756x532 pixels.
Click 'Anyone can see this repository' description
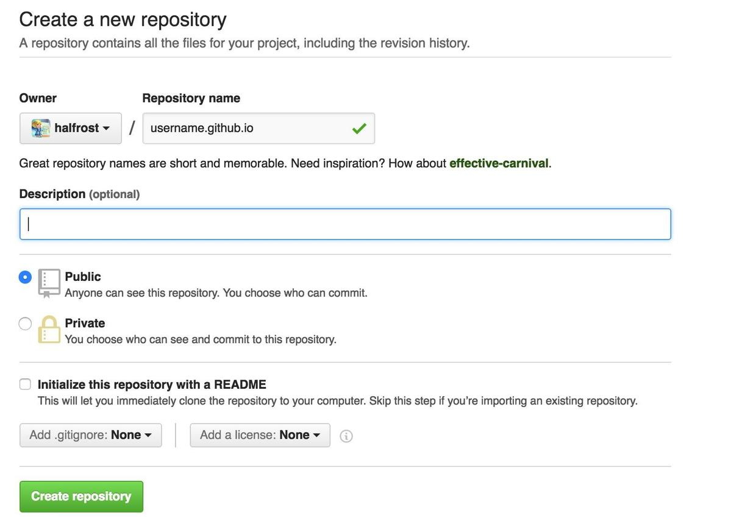click(x=216, y=293)
